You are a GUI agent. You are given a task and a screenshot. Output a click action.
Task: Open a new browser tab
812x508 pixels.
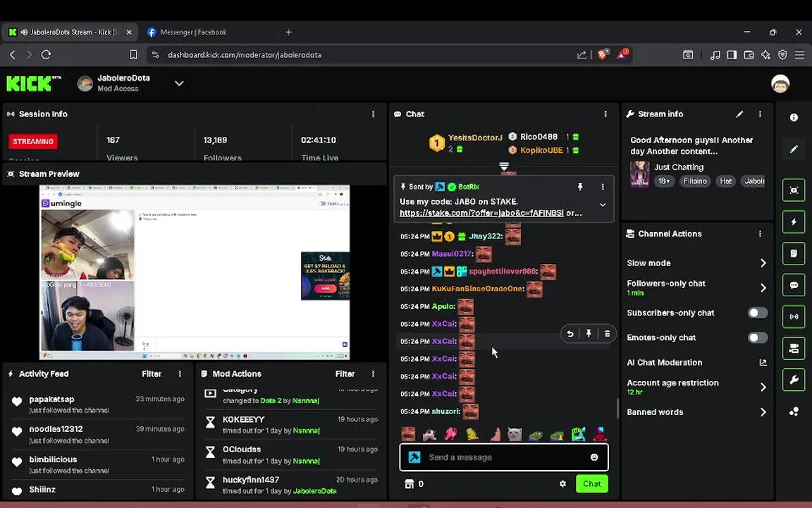point(288,32)
